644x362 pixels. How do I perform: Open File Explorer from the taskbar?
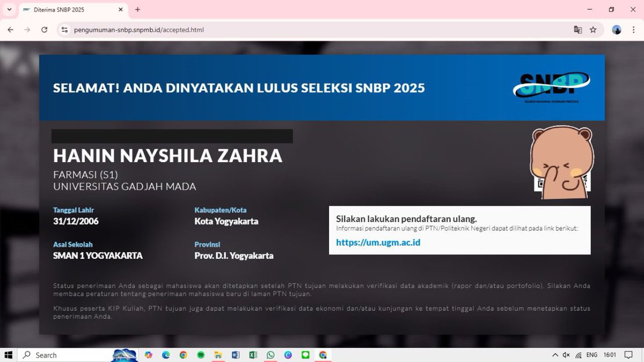coord(218,355)
